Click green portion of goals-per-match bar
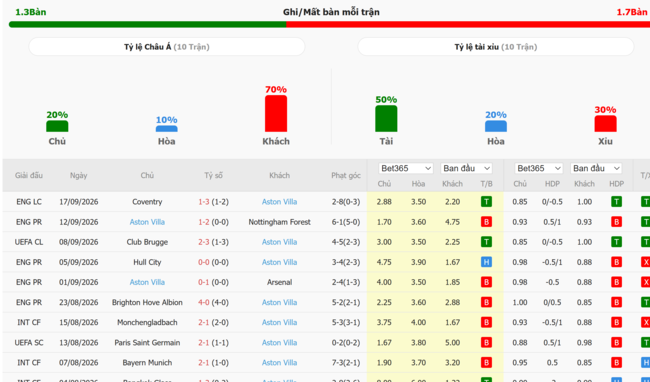Viewport: 650px width, 382px height. pos(148,24)
